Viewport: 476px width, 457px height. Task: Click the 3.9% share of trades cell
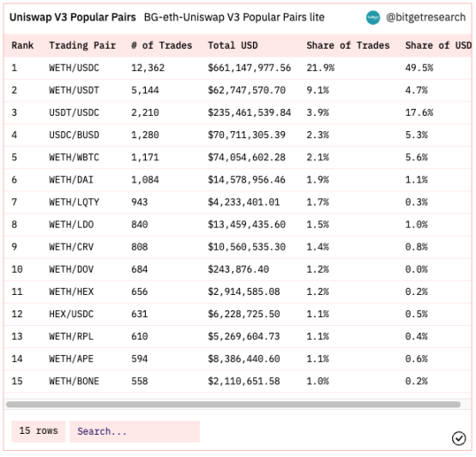click(x=317, y=112)
